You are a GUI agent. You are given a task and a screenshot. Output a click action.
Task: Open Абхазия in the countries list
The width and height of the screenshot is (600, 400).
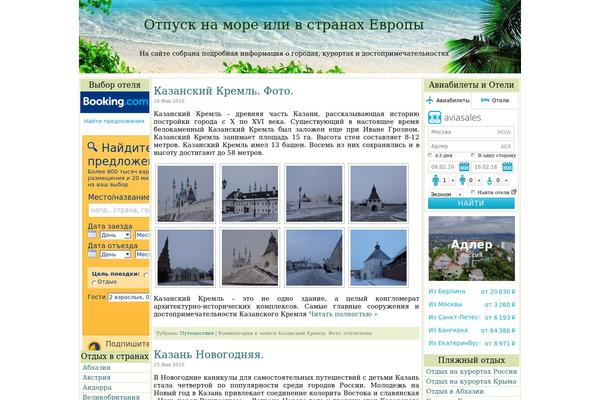tap(96, 367)
